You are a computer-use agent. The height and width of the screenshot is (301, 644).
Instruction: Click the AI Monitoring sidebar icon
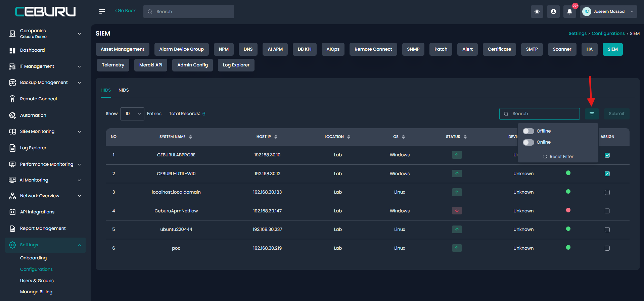click(x=12, y=180)
